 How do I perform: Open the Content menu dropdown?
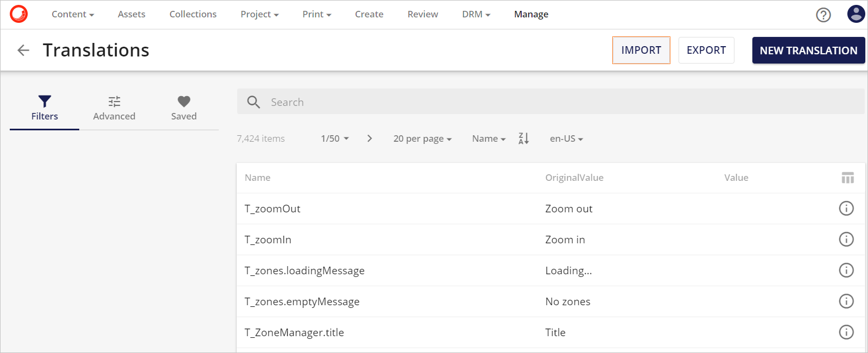[73, 14]
